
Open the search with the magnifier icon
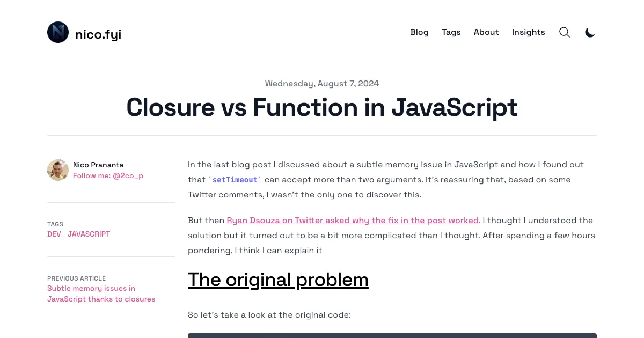565,32
